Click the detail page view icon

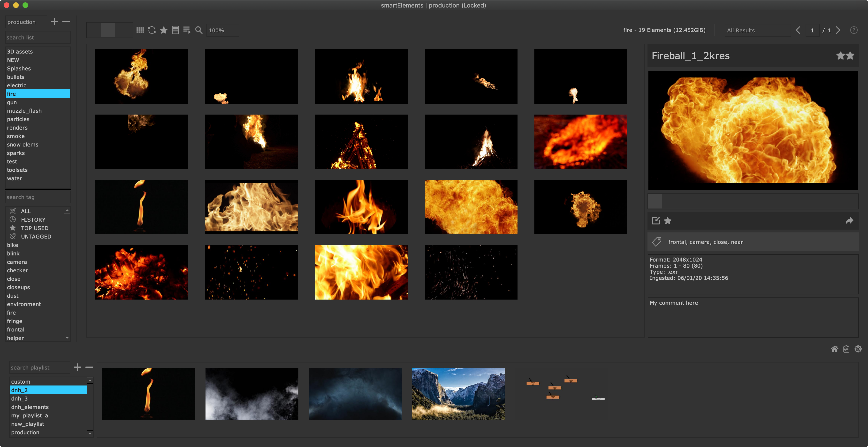[175, 30]
